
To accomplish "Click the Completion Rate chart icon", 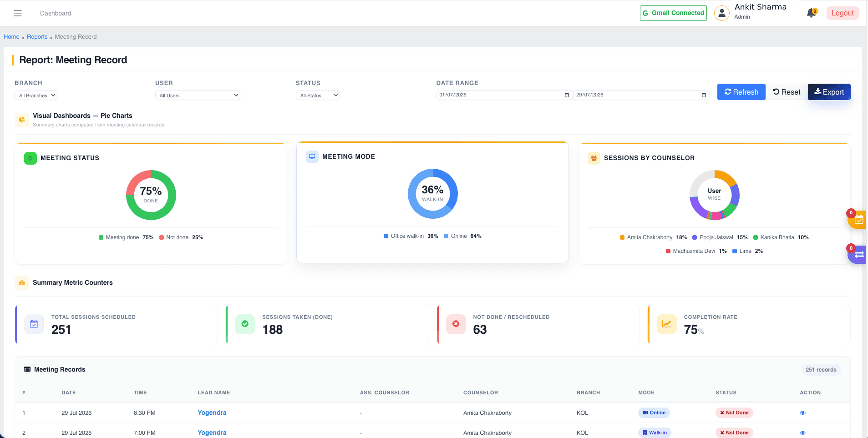I will (x=667, y=324).
